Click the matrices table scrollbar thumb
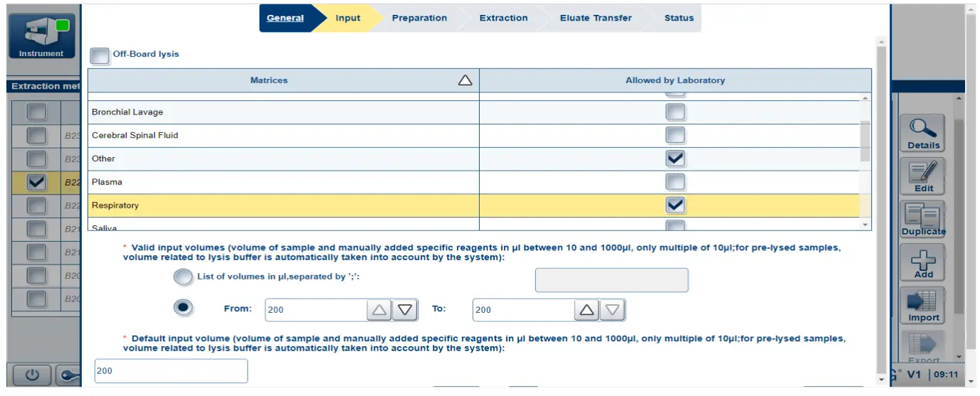This screenshot has height=396, width=980. 865,141
